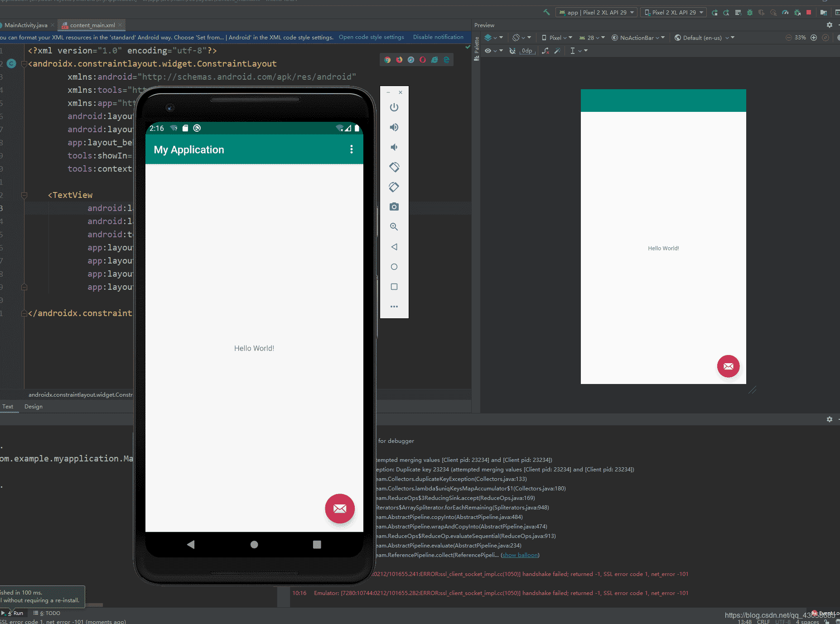Toggle Autoconnect with the magnet icon

(512, 51)
